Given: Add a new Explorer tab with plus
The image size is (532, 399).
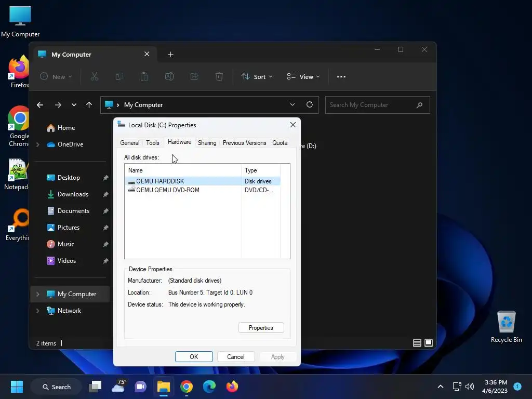Looking at the screenshot, I should click(x=170, y=54).
